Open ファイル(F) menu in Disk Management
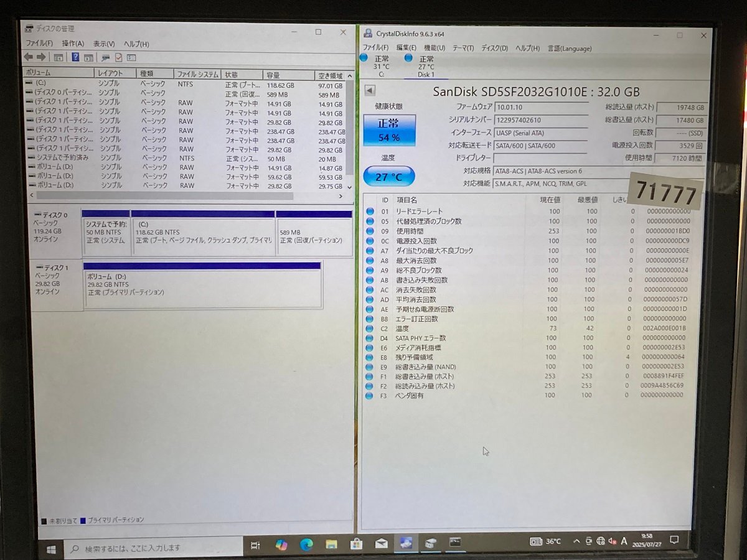This screenshot has height=560, width=747. tap(39, 44)
